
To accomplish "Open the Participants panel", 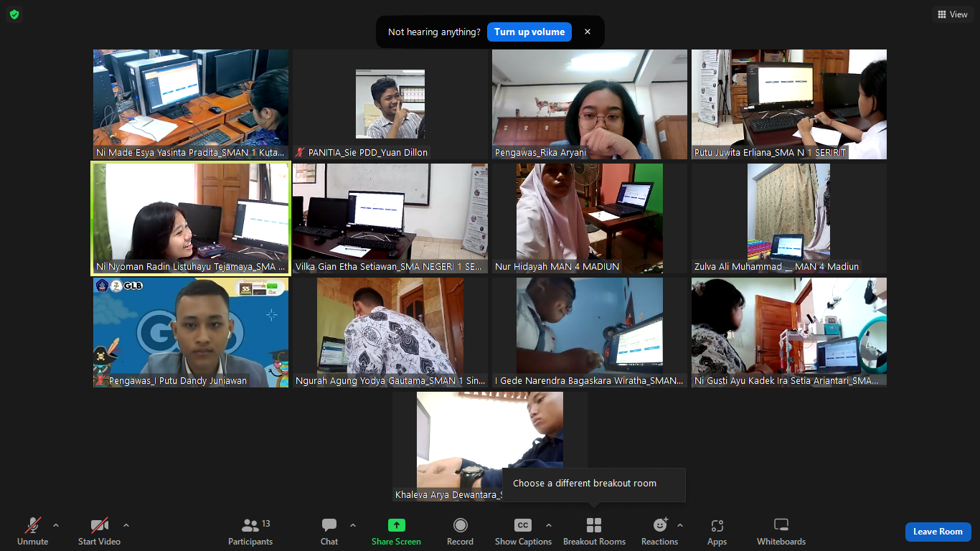I will 250,526.
